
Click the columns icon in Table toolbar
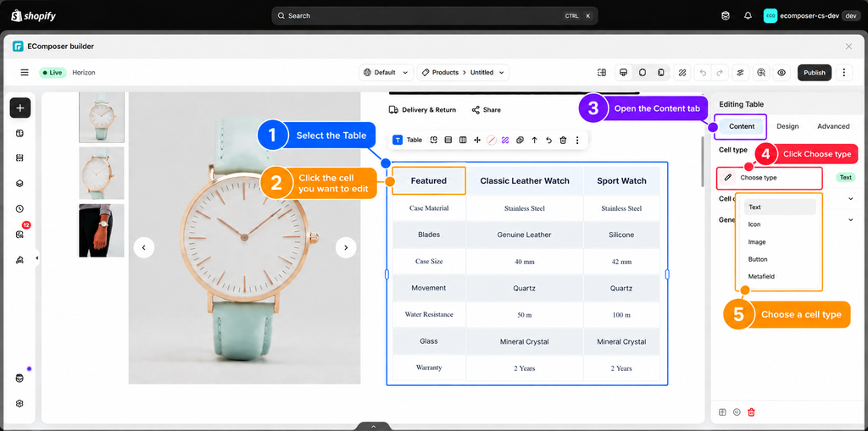click(x=463, y=140)
